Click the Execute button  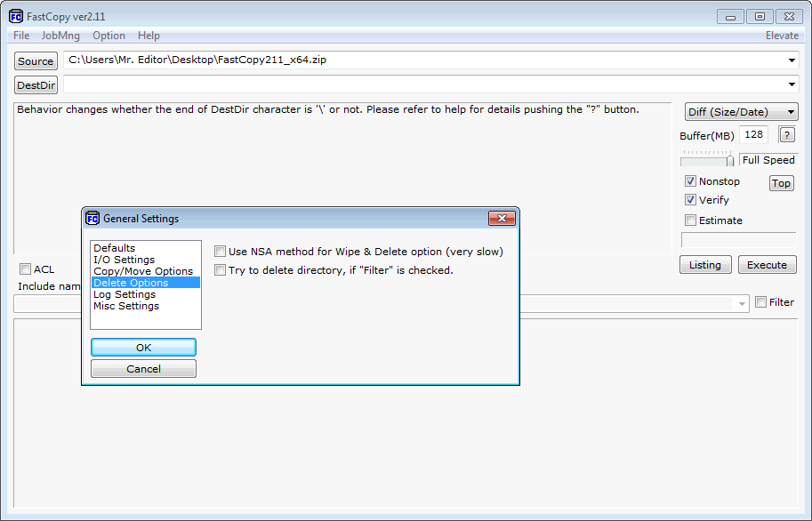767,265
